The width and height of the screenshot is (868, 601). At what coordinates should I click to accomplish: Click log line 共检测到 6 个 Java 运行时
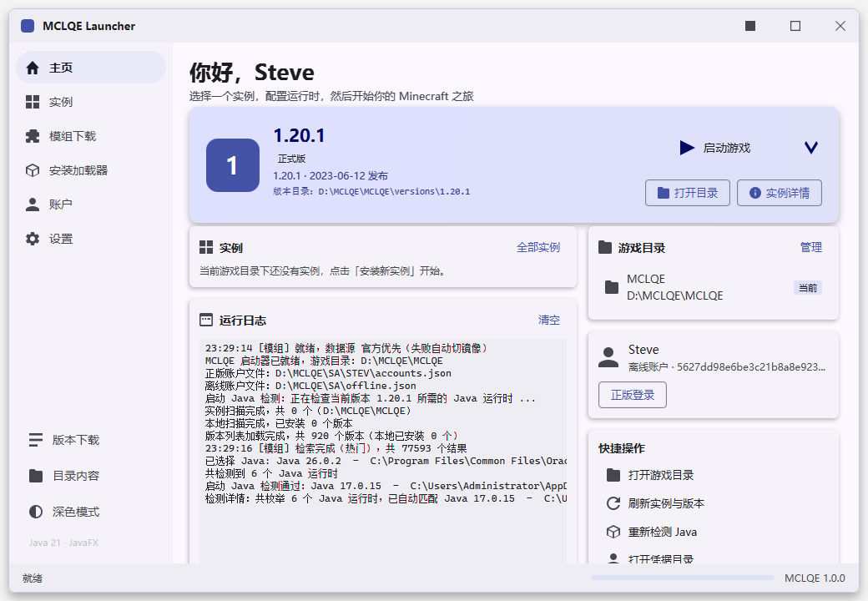[271, 474]
